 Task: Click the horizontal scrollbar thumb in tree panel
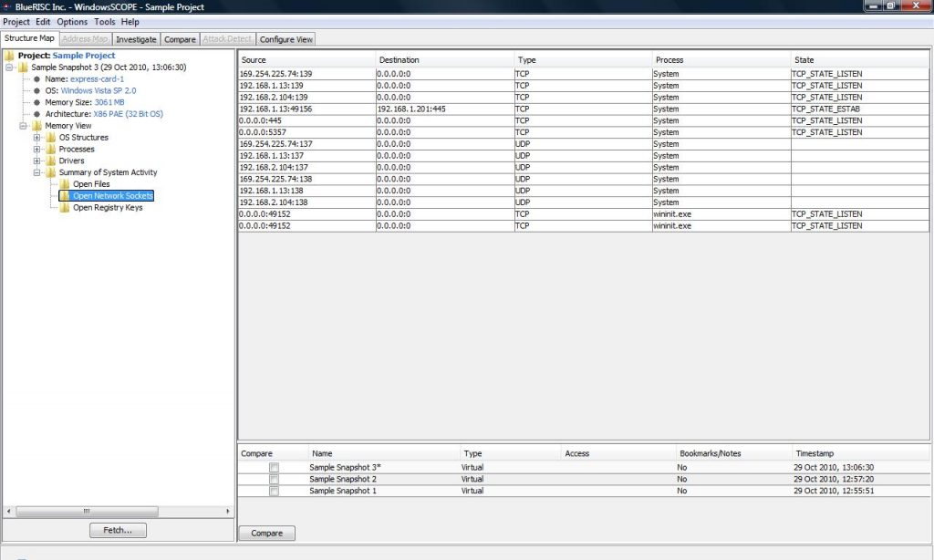[87, 511]
